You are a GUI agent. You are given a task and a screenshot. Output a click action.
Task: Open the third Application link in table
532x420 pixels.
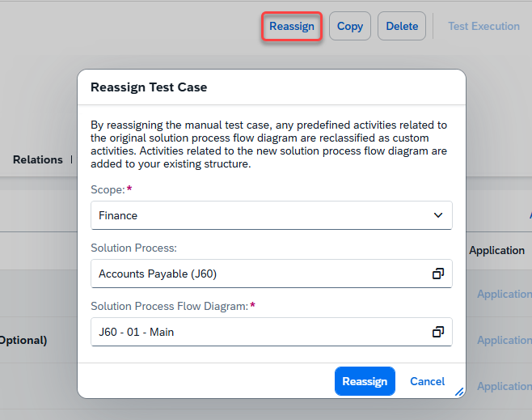[504, 387]
